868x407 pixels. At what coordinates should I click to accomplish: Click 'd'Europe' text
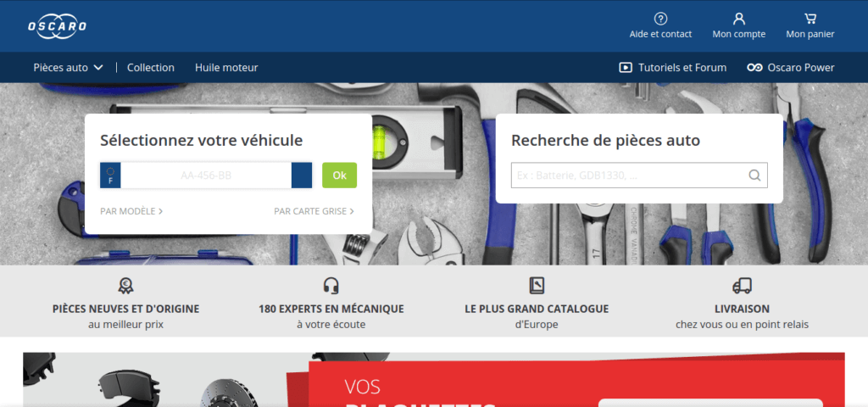tap(537, 325)
